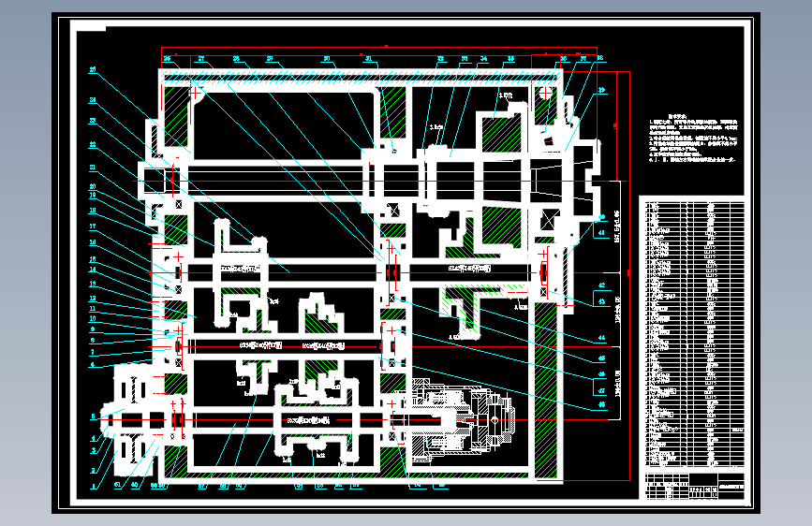Click the parts list table

click(694, 333)
